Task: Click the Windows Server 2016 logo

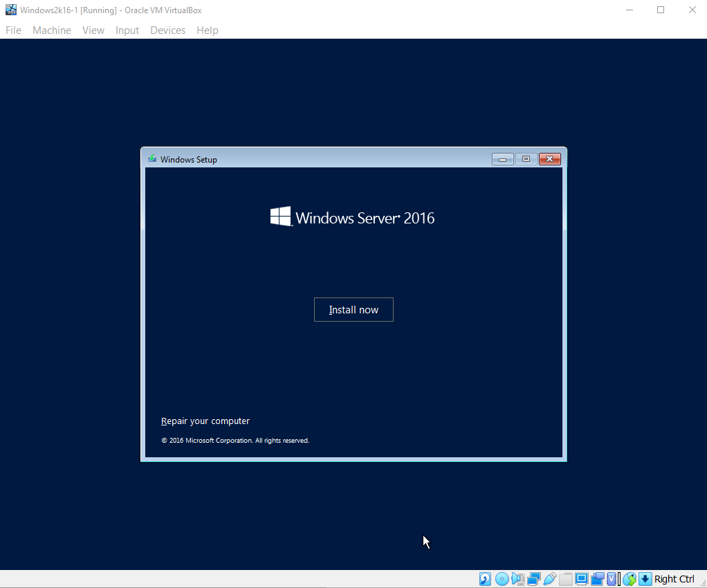Action: click(352, 217)
